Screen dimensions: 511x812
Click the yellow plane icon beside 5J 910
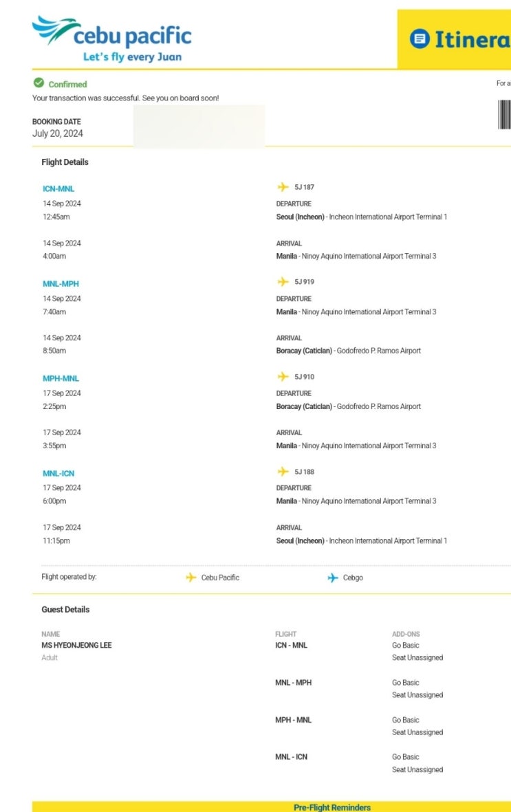click(x=283, y=377)
